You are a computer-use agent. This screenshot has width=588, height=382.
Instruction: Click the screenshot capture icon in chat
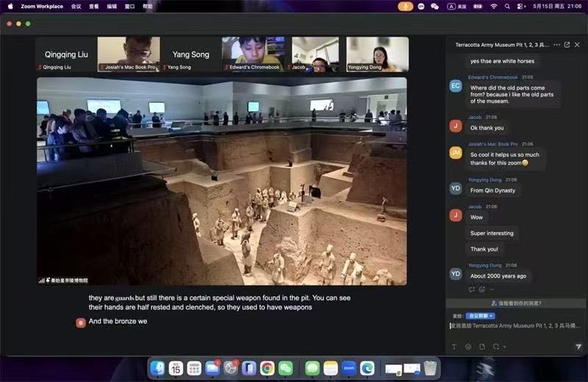pyautogui.click(x=495, y=347)
